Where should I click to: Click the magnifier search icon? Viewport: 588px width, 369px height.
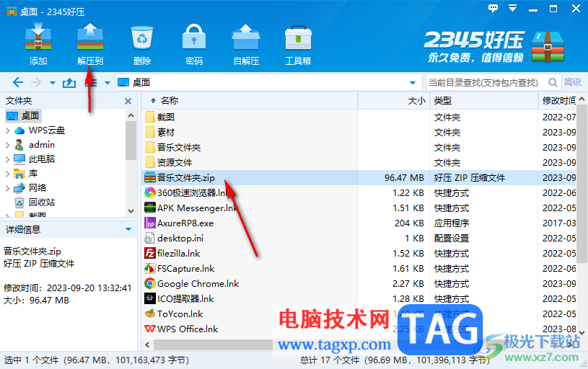tap(553, 82)
